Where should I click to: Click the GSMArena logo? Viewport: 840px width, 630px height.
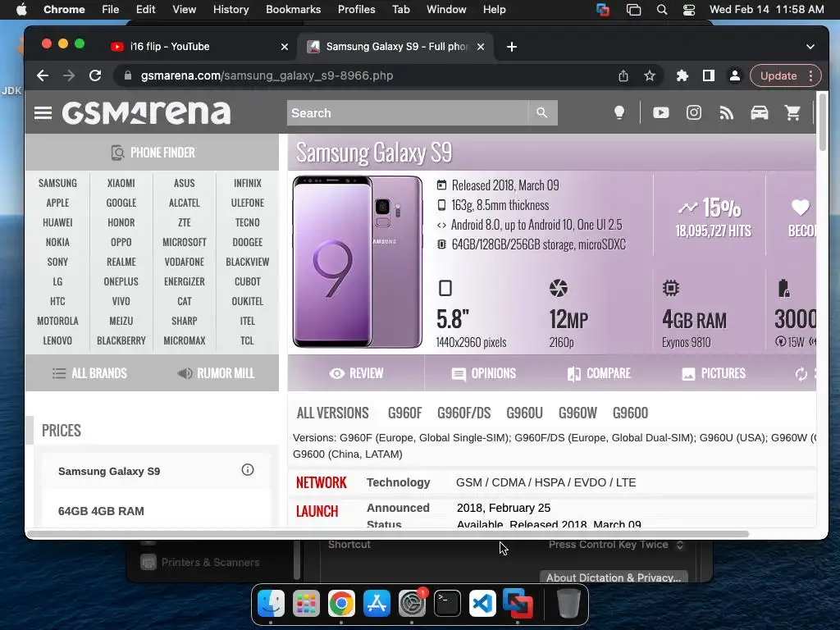pos(146,112)
